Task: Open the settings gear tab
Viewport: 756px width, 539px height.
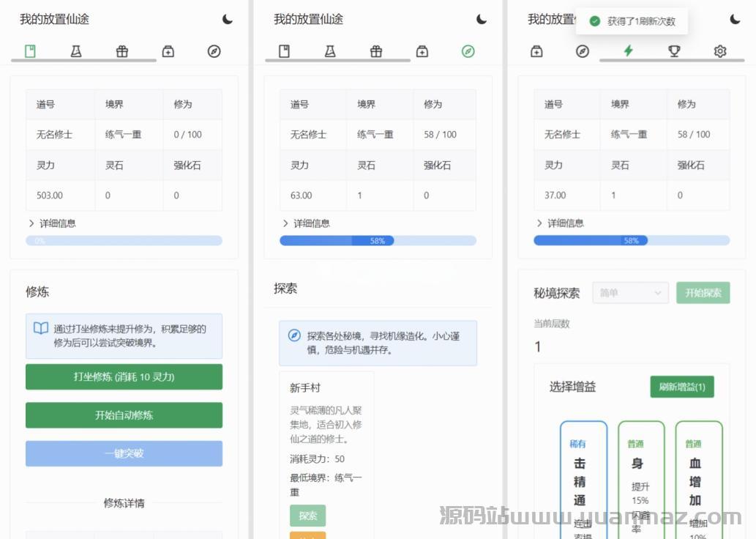Action: click(x=720, y=51)
